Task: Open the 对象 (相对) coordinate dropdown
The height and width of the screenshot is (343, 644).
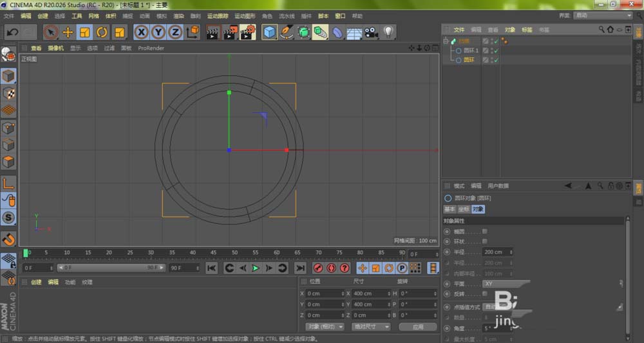Action: [x=325, y=327]
